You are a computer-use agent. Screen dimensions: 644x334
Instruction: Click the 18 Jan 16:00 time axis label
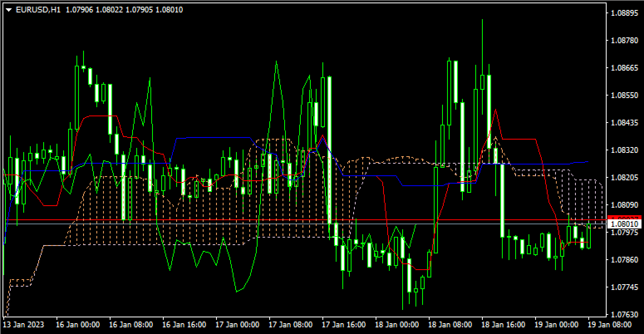point(503,324)
